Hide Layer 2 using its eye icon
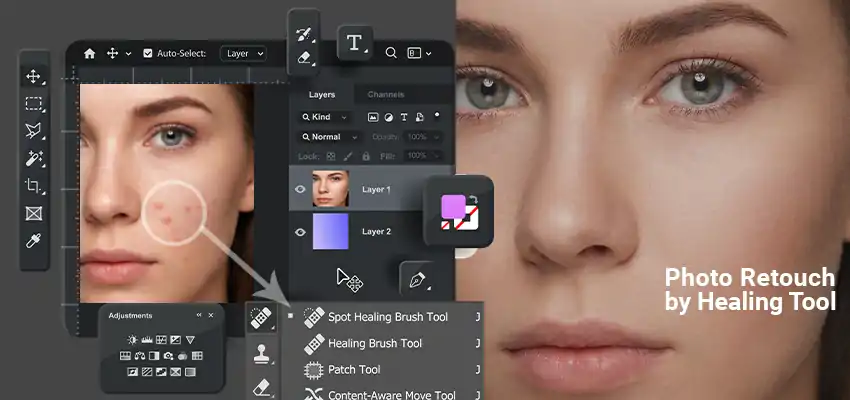The height and width of the screenshot is (400, 850). 300,232
